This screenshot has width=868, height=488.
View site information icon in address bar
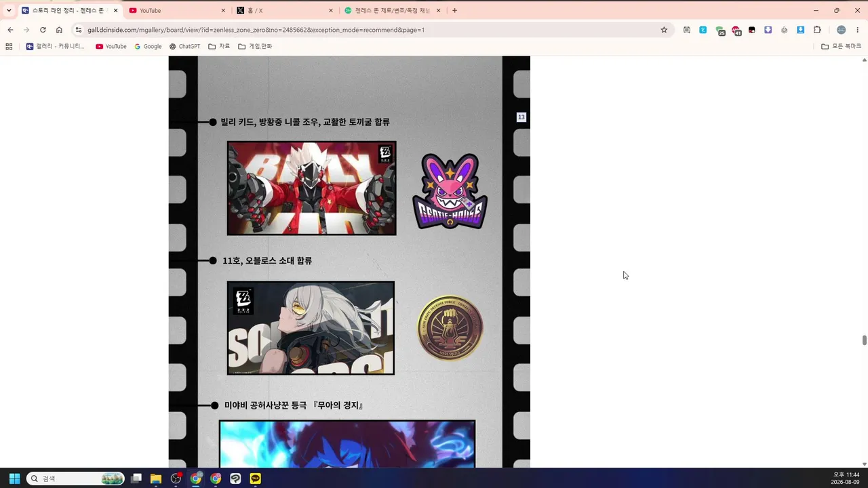(79, 30)
